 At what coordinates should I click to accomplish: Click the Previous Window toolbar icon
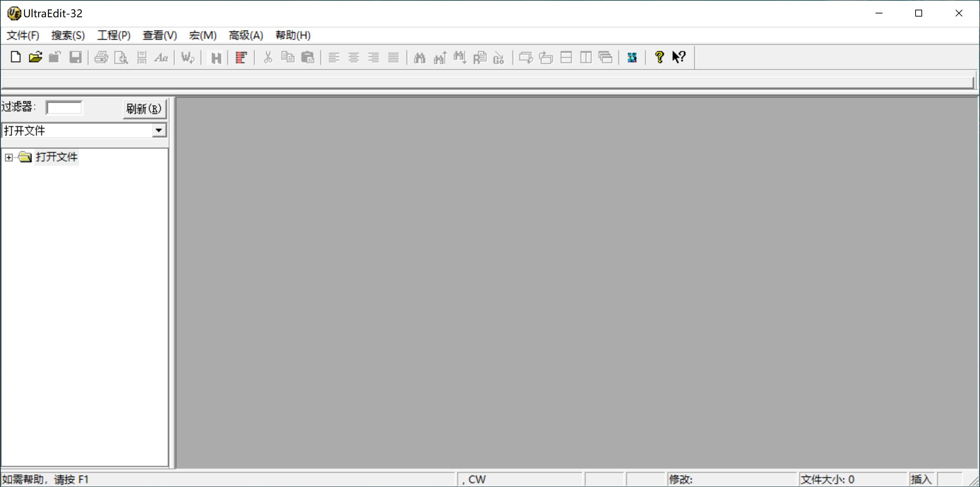pos(546,57)
